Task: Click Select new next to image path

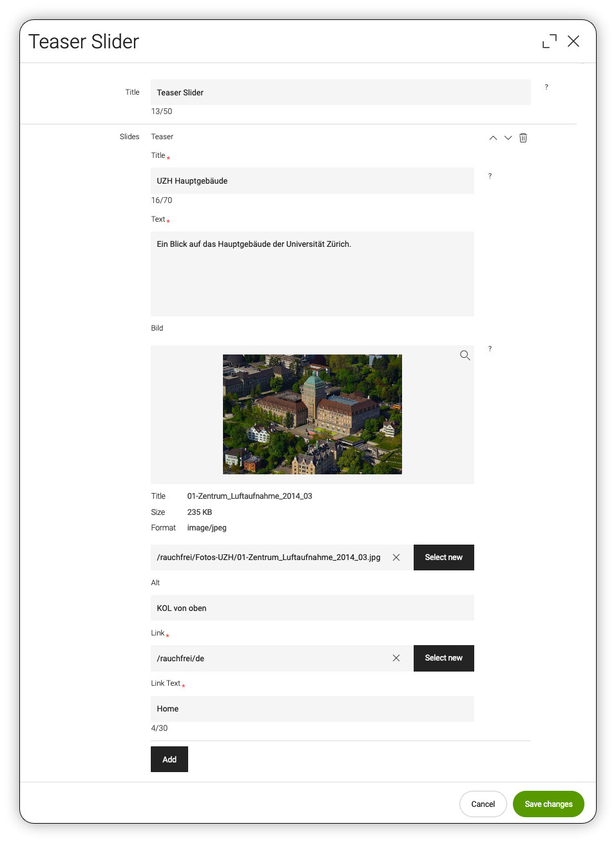Action: coord(443,557)
